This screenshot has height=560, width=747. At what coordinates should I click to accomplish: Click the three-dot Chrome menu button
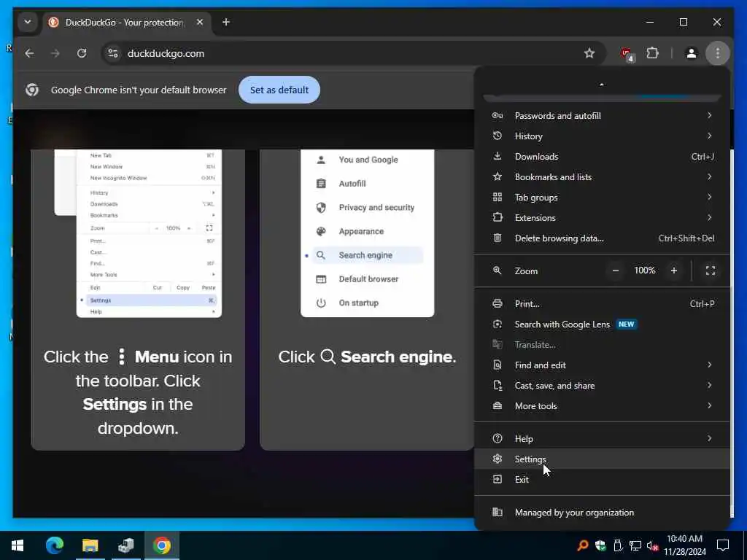pos(718,53)
